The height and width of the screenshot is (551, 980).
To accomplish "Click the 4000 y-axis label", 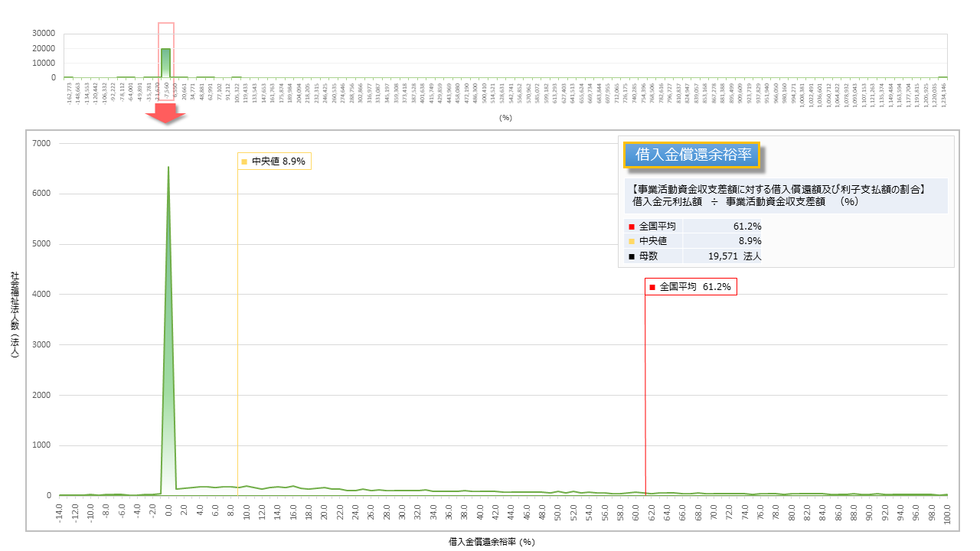I will pos(41,294).
